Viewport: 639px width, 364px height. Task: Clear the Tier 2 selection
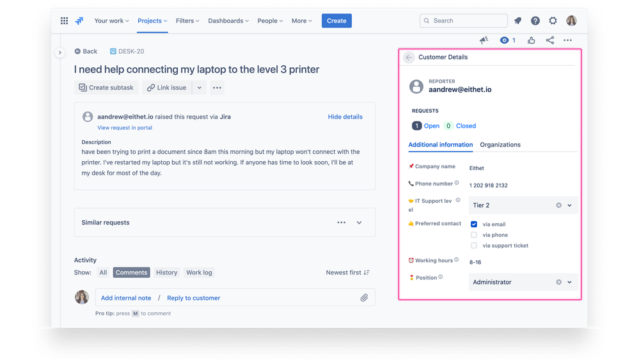click(558, 205)
